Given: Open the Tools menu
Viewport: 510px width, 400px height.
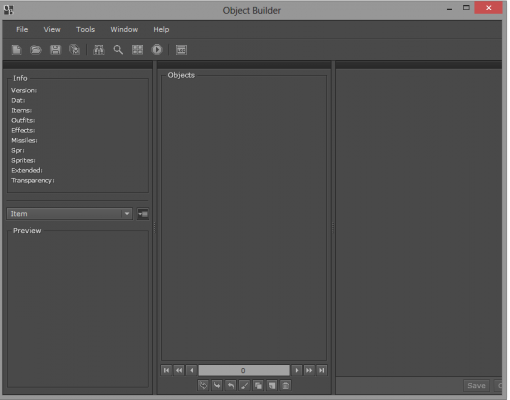Looking at the screenshot, I should 85,29.
